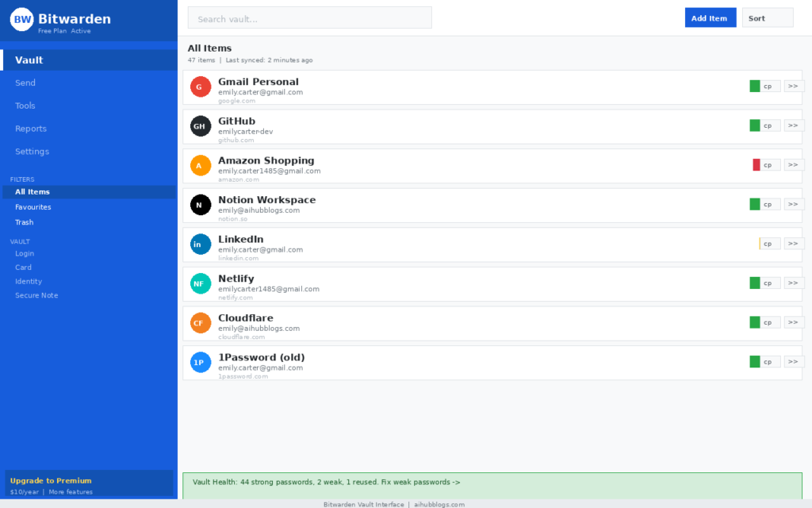Open the GitHub entry title
812x508 pixels.
236,121
